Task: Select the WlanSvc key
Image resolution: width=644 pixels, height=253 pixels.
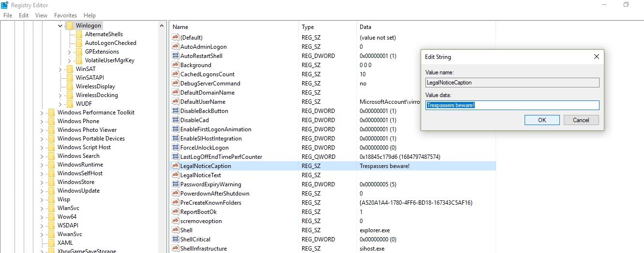Action: coord(68,208)
